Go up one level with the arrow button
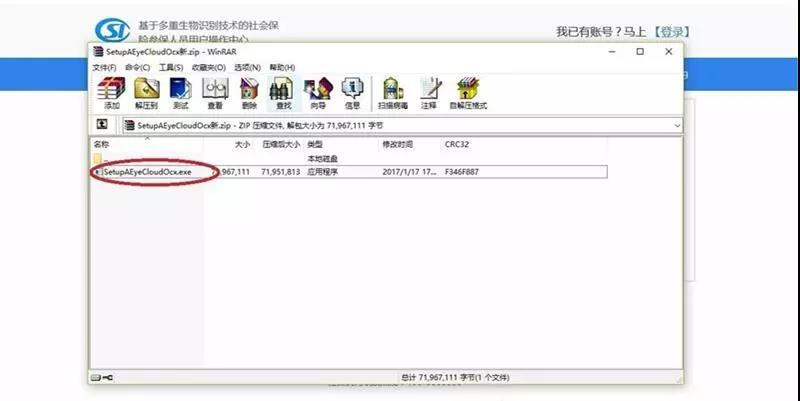The image size is (800, 401). pos(102,124)
